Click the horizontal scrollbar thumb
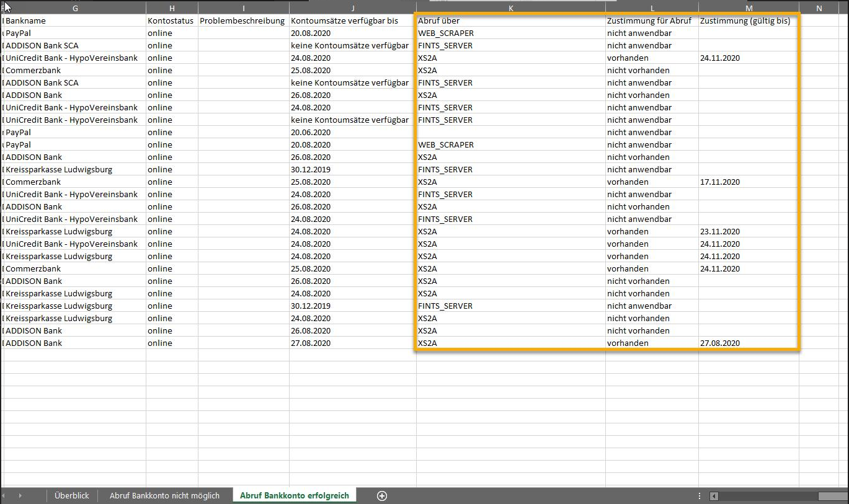This screenshot has height=504, width=849. click(x=833, y=496)
